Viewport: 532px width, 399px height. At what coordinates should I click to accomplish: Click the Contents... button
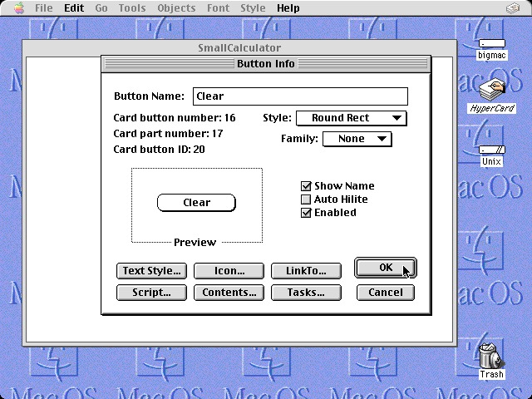pos(229,293)
